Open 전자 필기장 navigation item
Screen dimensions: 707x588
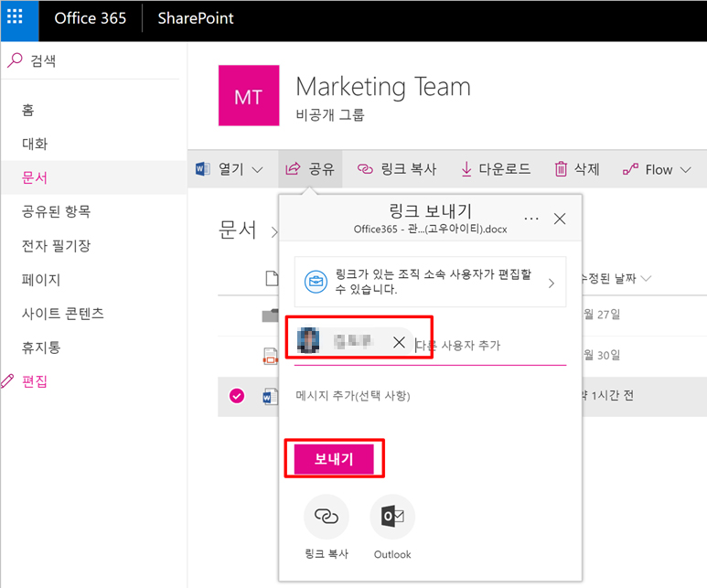[x=57, y=246]
